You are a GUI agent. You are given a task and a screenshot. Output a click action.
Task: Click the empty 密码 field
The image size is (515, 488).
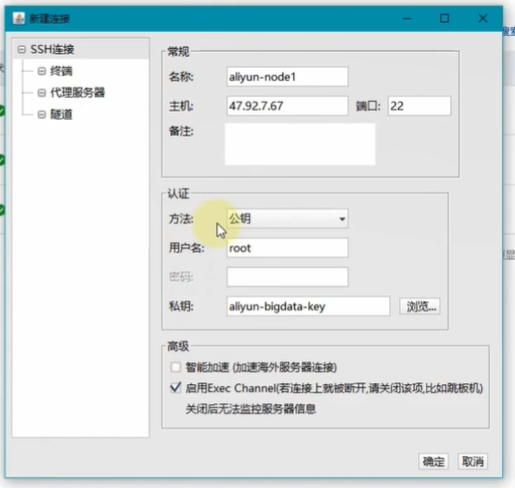(x=287, y=277)
